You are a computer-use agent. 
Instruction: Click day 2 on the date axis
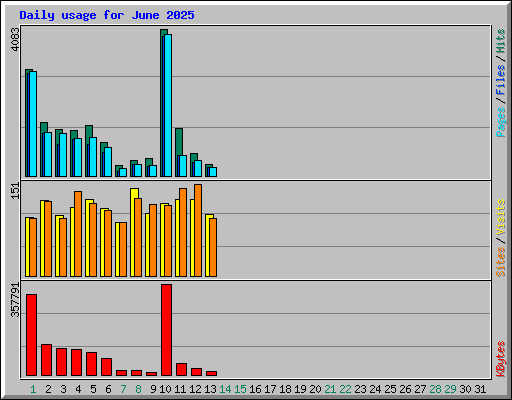click(x=48, y=389)
